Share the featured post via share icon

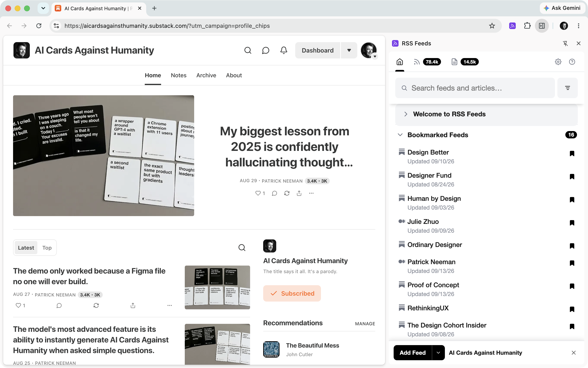(299, 193)
